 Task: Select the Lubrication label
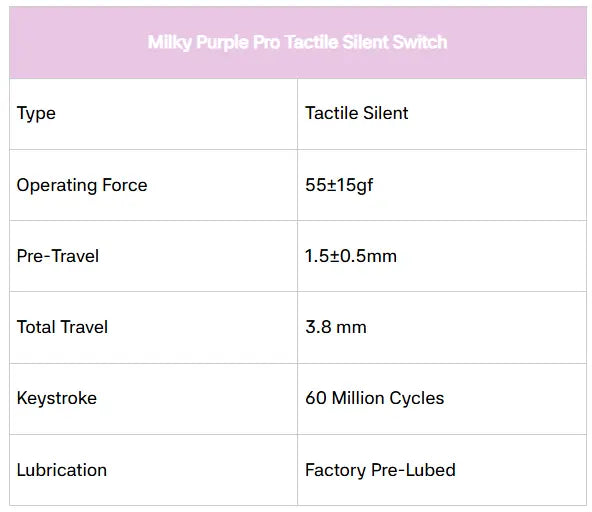pyautogui.click(x=62, y=470)
